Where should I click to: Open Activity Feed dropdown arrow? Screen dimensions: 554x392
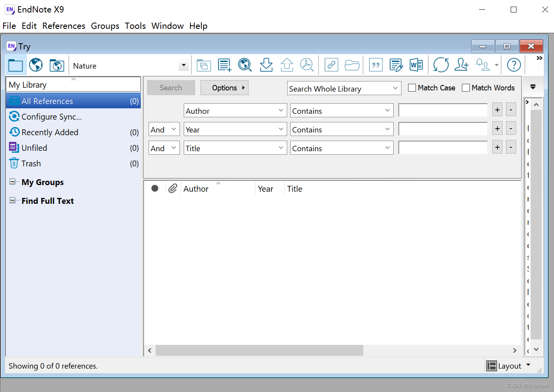click(x=497, y=65)
